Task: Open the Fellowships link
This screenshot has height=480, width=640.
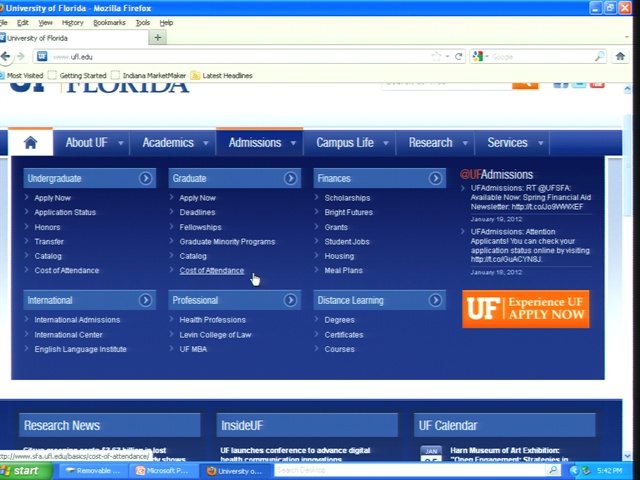Action: pos(200,227)
